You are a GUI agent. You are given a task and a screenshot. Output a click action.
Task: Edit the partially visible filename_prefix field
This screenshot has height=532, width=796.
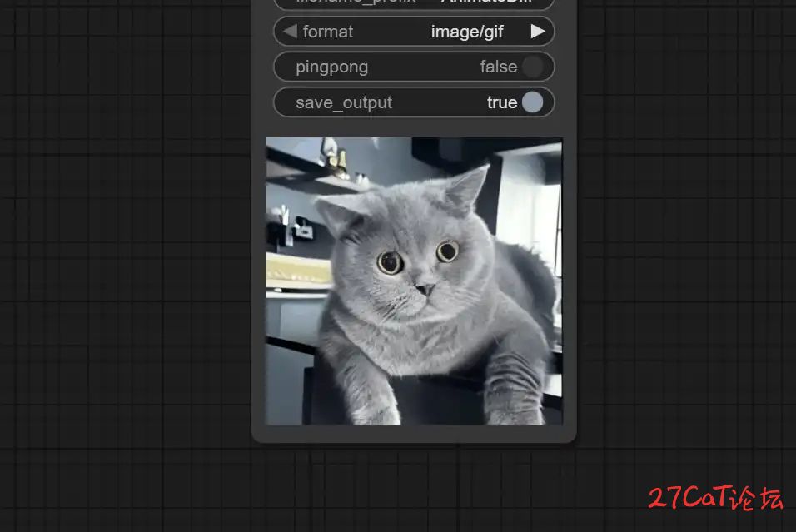click(x=414, y=3)
